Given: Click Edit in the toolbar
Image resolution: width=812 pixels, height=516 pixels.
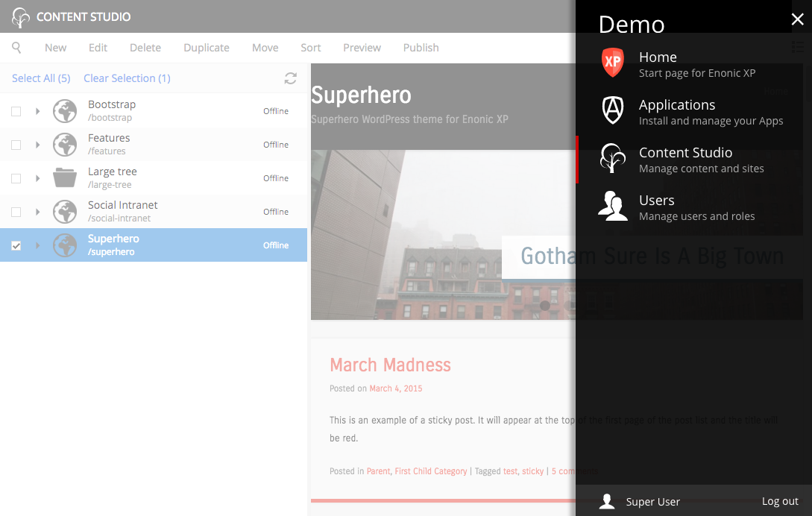Looking at the screenshot, I should (x=98, y=48).
